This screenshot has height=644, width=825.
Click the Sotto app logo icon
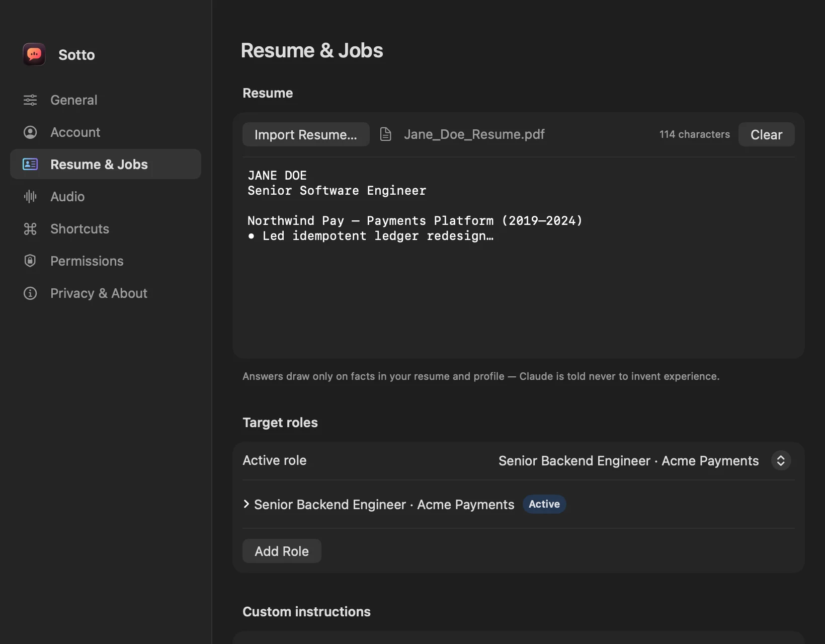pyautogui.click(x=34, y=54)
